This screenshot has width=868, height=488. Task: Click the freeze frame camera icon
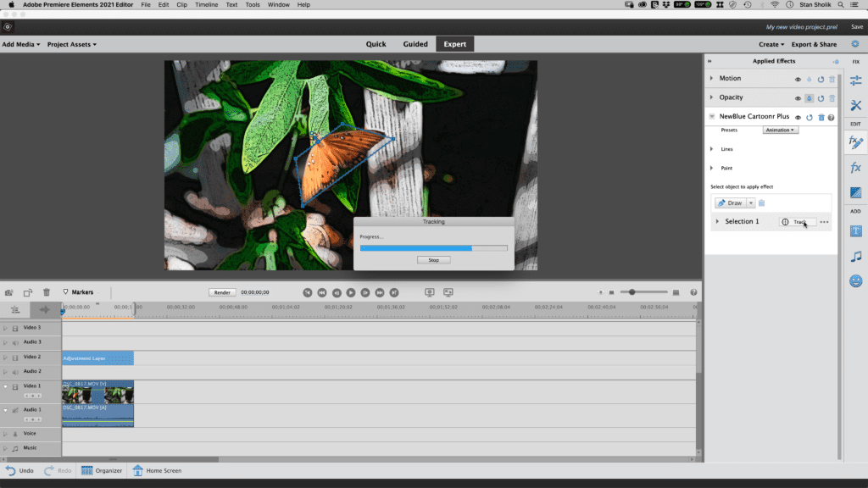[8, 292]
